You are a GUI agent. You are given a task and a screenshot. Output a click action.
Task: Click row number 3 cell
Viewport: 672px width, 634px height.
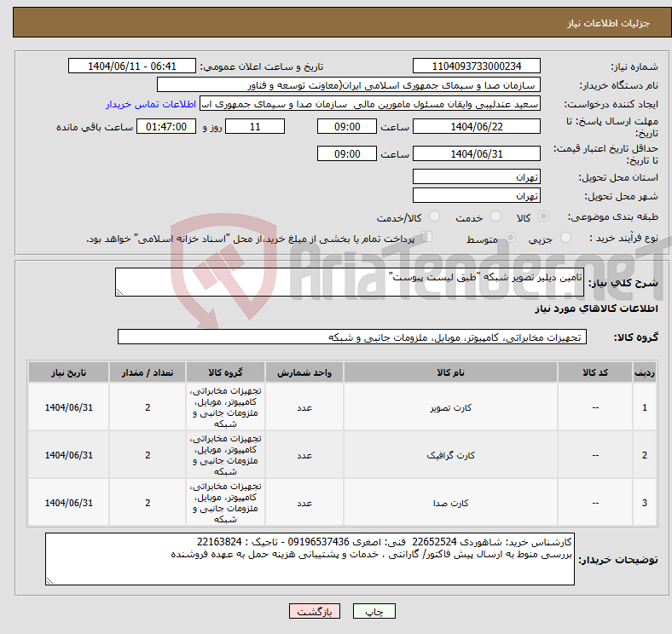[x=644, y=503]
